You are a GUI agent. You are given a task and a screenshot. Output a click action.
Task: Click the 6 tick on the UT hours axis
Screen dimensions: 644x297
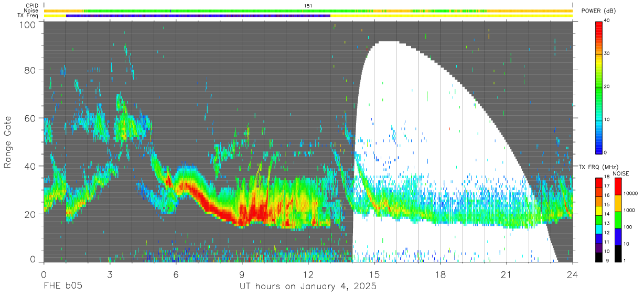[176, 274]
